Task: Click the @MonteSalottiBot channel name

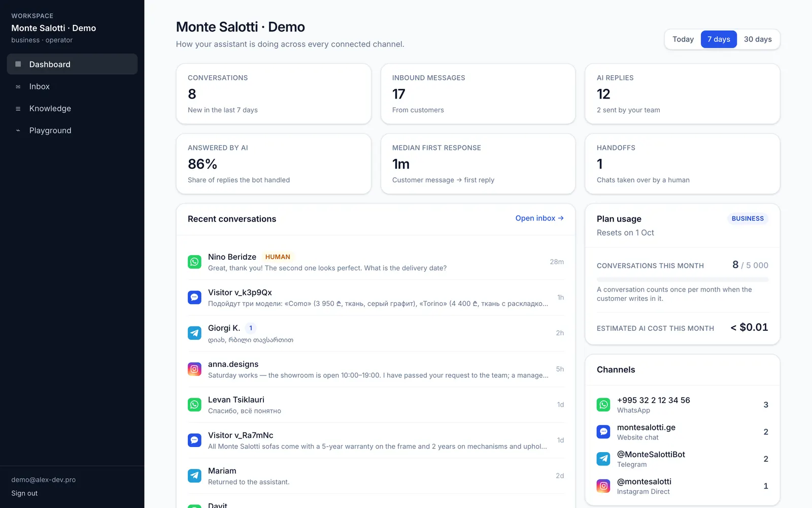Action: (x=651, y=454)
